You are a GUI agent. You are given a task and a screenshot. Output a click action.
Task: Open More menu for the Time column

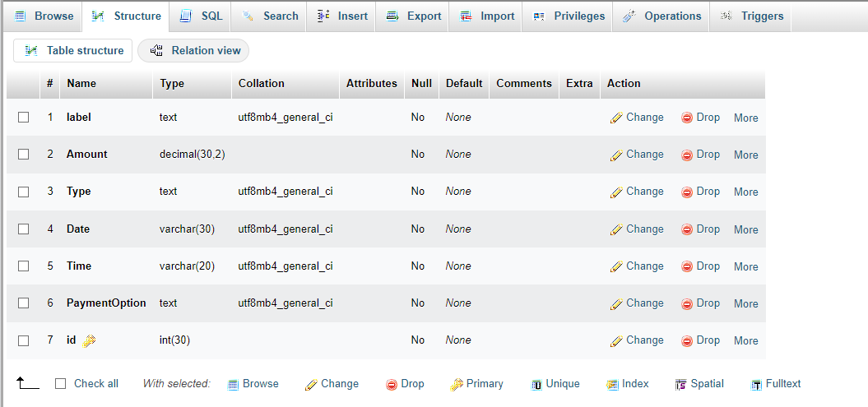click(745, 266)
